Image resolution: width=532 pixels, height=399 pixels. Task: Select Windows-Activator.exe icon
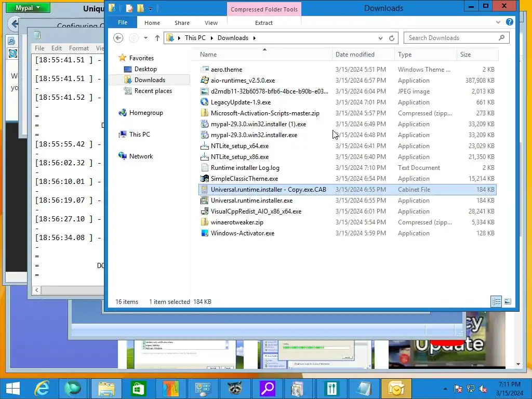[205, 233]
